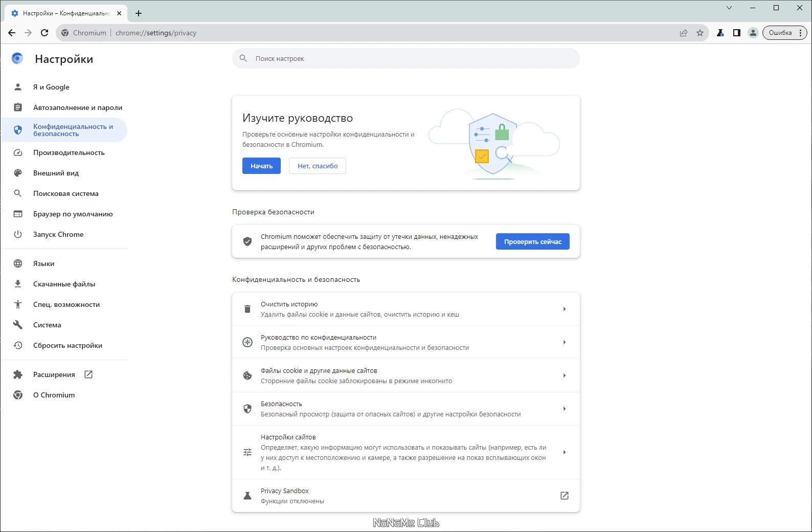
Task: Bookmark this page with the star icon
Action: click(700, 33)
